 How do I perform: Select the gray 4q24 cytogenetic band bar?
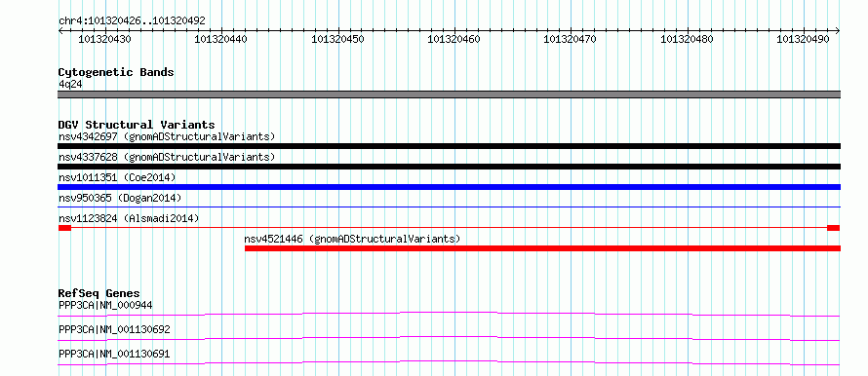click(449, 94)
